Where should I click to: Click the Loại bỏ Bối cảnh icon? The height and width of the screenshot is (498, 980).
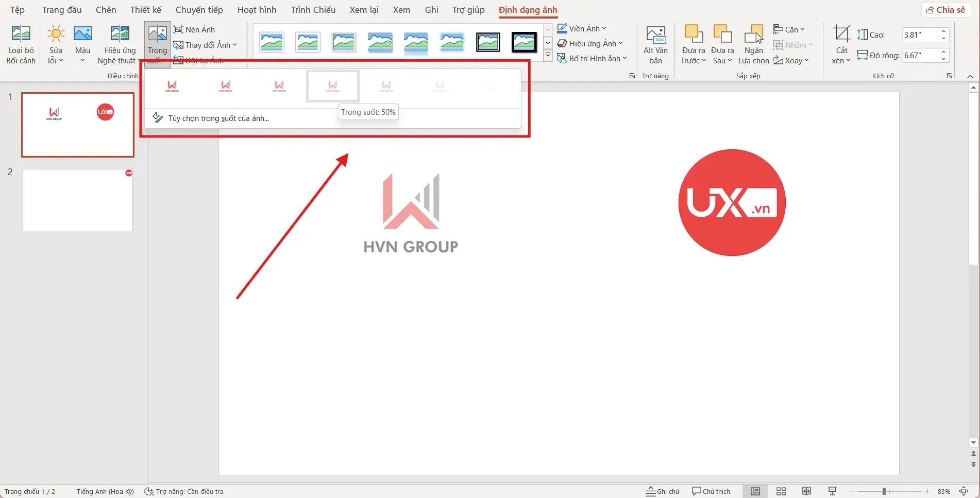(21, 34)
